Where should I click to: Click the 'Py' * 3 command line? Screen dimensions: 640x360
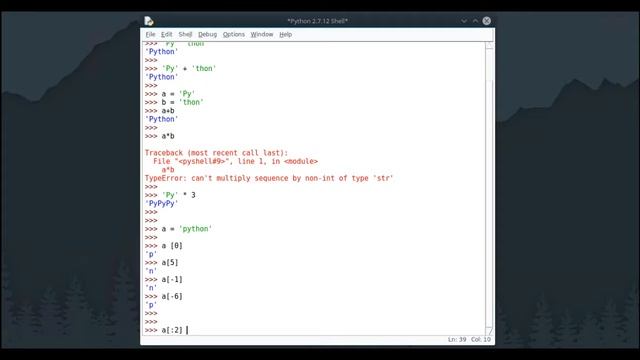click(170, 195)
